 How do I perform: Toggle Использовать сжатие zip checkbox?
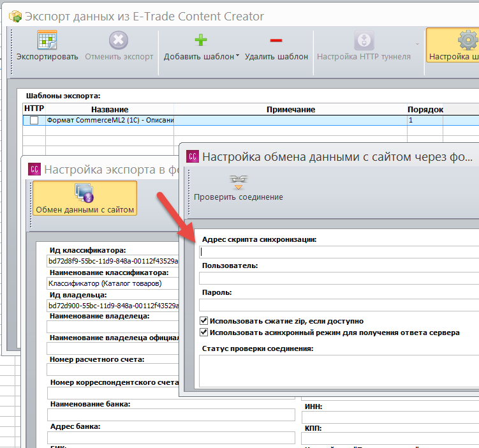[203, 321]
